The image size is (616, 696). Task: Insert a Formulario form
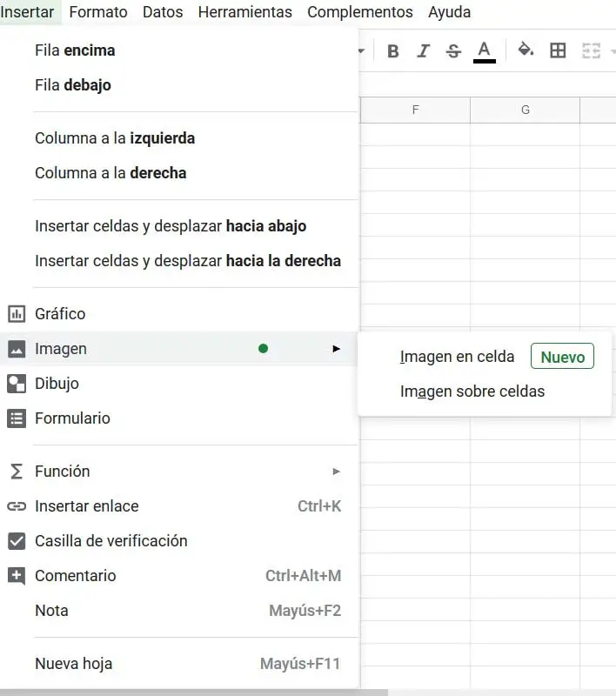point(72,418)
